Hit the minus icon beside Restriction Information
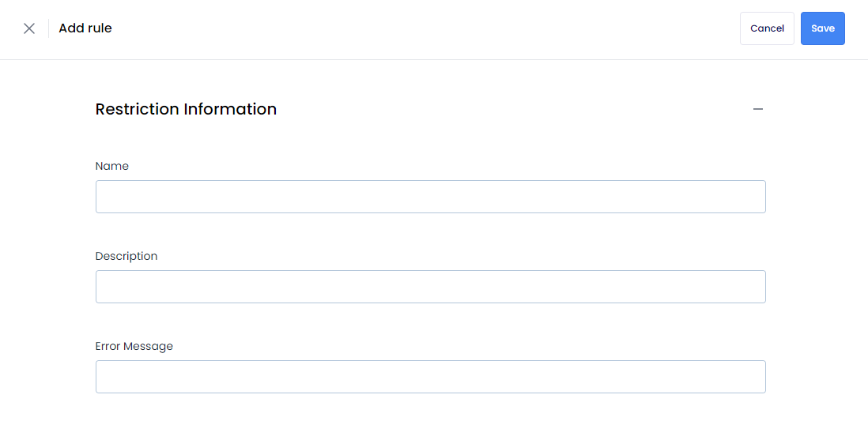Image resolution: width=868 pixels, height=421 pixels. pos(758,109)
